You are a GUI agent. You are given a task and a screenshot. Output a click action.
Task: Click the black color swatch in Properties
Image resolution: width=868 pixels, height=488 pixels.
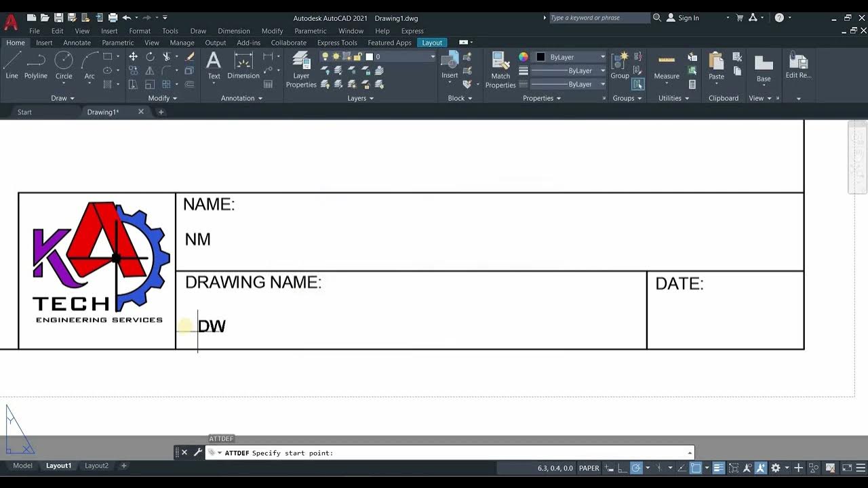pyautogui.click(x=540, y=57)
